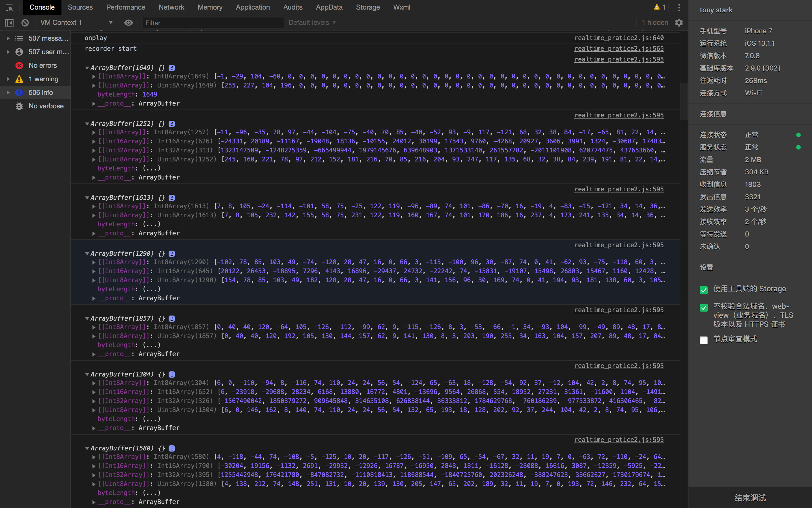Click info badge next to ArrayBuffer(1857)
Image resolution: width=812 pixels, height=508 pixels.
[x=172, y=318]
